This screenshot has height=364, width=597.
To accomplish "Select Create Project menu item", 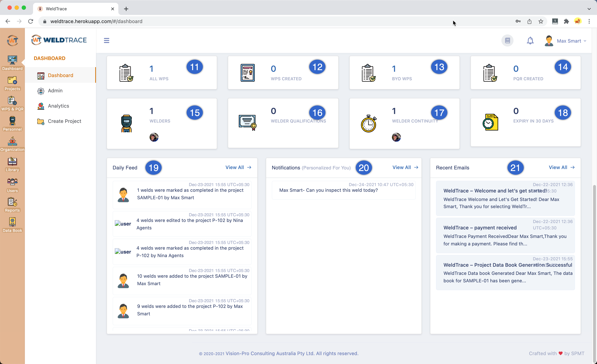I will 61,121.
